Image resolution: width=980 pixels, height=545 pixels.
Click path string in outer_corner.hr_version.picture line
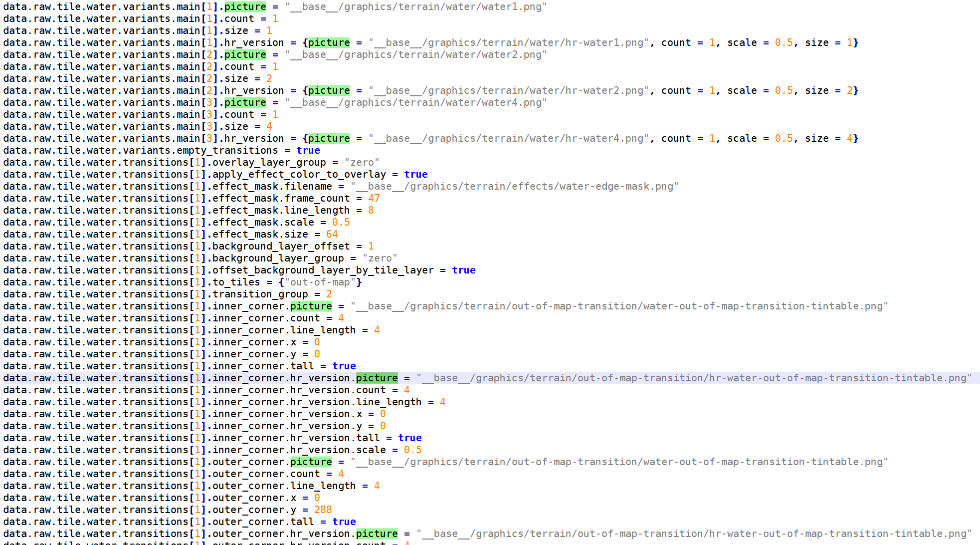(x=694, y=534)
